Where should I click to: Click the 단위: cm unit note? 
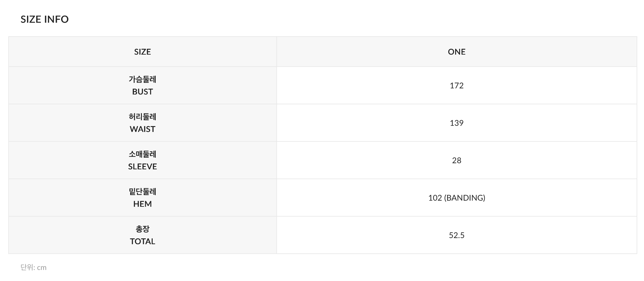coord(33,268)
